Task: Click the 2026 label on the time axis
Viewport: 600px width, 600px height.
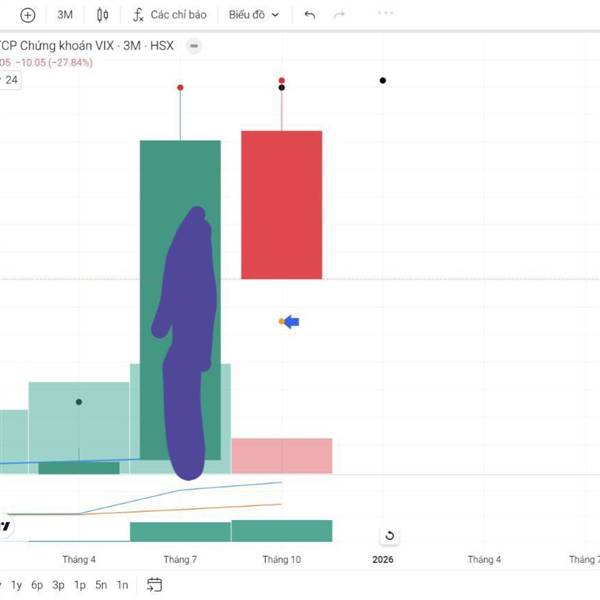Action: pos(383,559)
